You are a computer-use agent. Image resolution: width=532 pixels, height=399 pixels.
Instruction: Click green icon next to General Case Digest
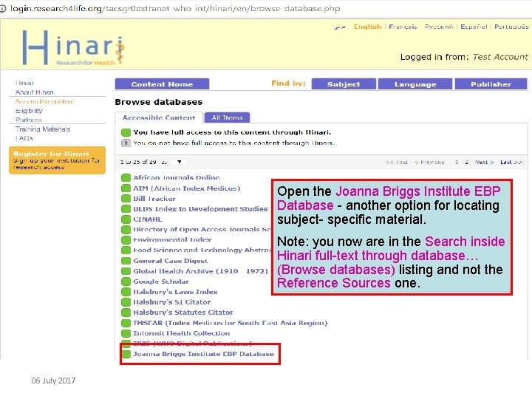click(126, 261)
